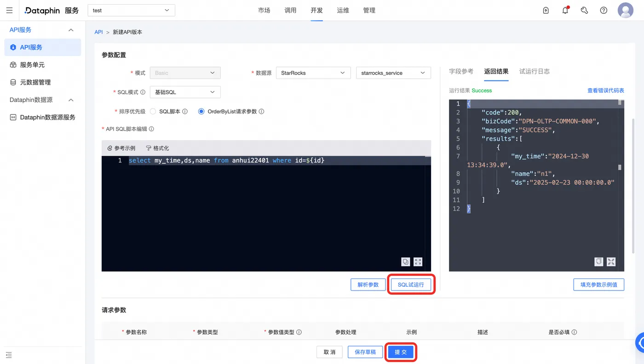
Task: Click the SQL试运行 button
Action: [x=411, y=284]
